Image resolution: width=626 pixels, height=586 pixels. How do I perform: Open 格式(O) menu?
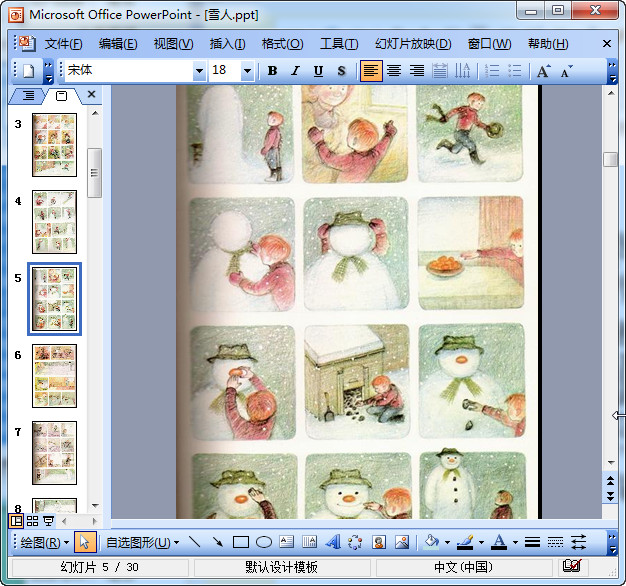click(283, 44)
